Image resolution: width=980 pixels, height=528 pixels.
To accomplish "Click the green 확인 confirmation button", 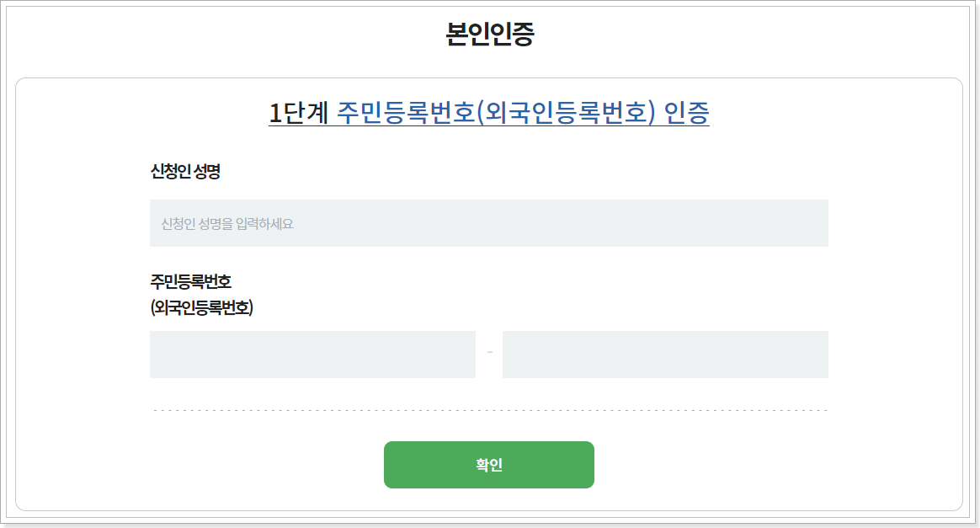I will (488, 464).
